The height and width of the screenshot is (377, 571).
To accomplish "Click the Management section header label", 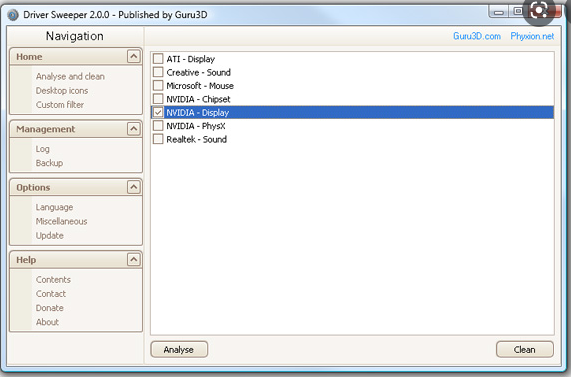I will click(x=46, y=129).
